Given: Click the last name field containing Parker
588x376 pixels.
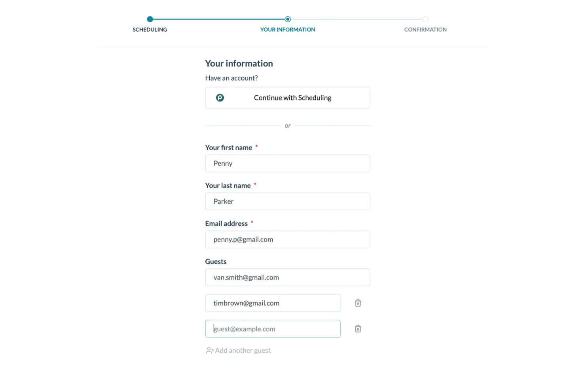Looking at the screenshot, I should 288,201.
